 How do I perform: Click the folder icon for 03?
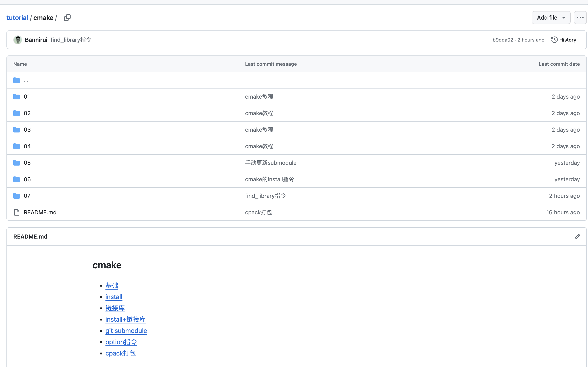[x=17, y=130]
